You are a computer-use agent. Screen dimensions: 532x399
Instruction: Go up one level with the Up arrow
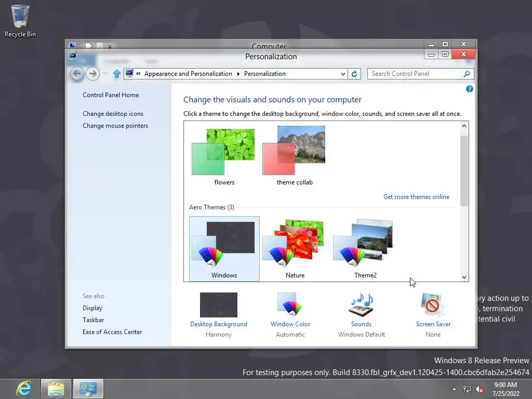click(x=117, y=74)
